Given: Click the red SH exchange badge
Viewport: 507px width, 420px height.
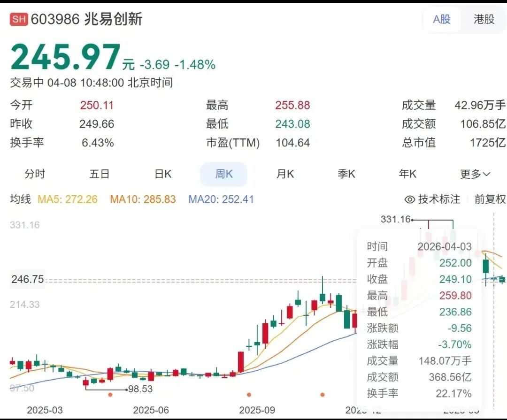Looking at the screenshot, I should coord(19,19).
